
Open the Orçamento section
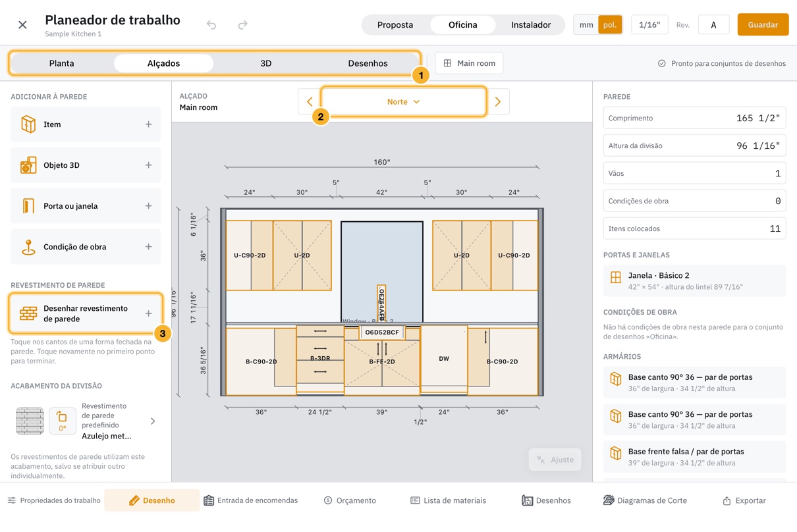pos(350,500)
